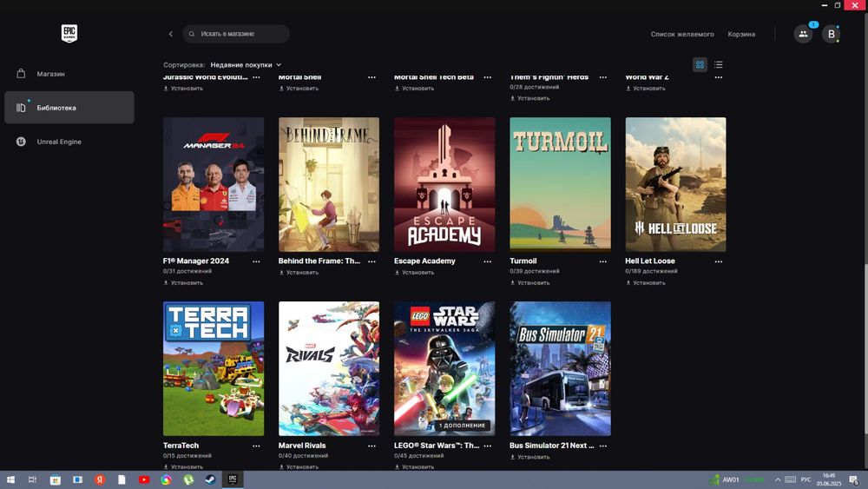Open options menu for Bus Simulator 21
This screenshot has height=489, width=868.
[x=603, y=446]
